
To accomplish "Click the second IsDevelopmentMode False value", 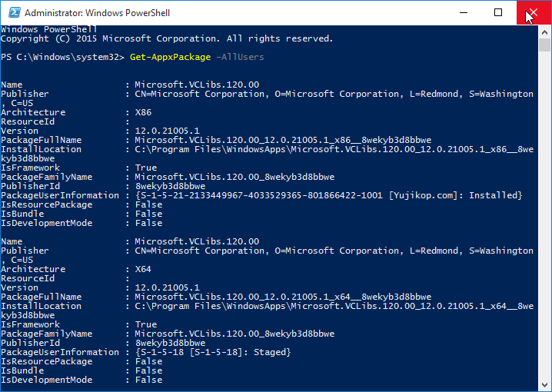I will coord(149,380).
